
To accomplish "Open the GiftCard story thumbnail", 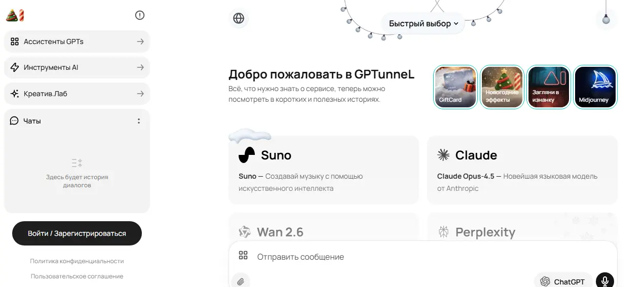I will pos(456,87).
